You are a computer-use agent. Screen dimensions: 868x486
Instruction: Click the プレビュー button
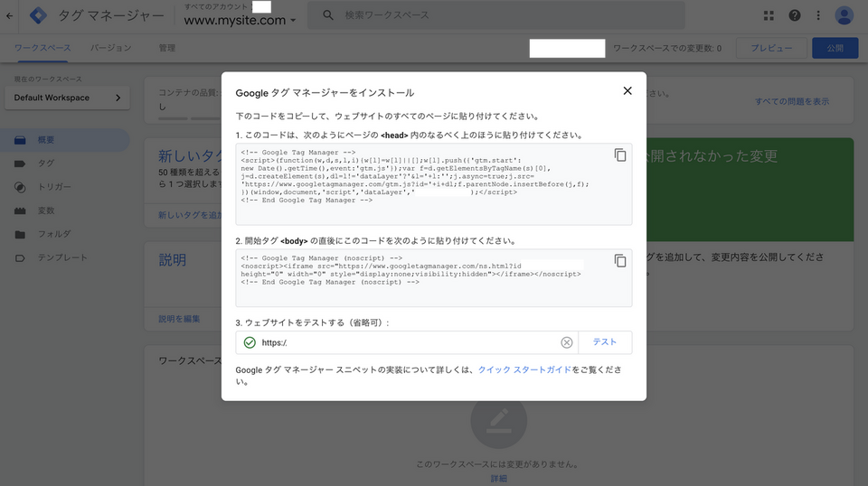click(x=770, y=48)
